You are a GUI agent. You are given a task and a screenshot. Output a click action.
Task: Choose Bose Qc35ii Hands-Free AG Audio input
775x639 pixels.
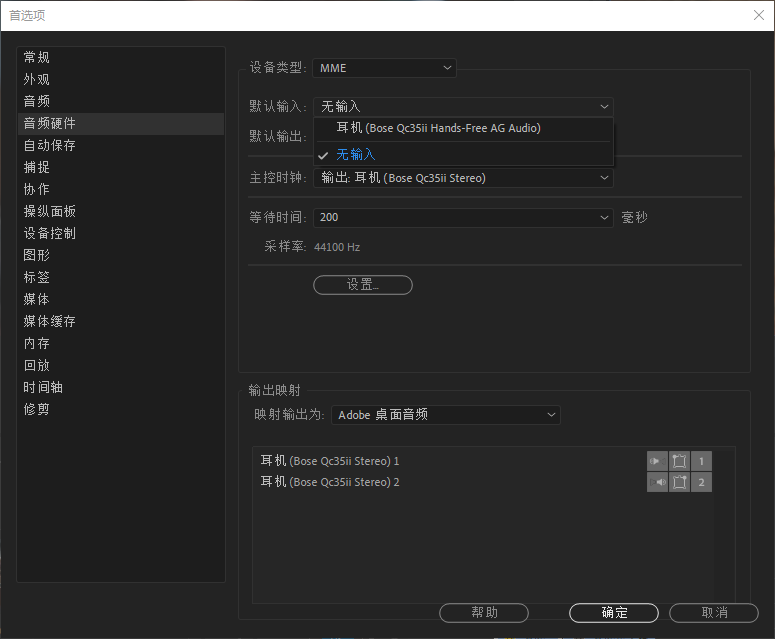click(463, 128)
